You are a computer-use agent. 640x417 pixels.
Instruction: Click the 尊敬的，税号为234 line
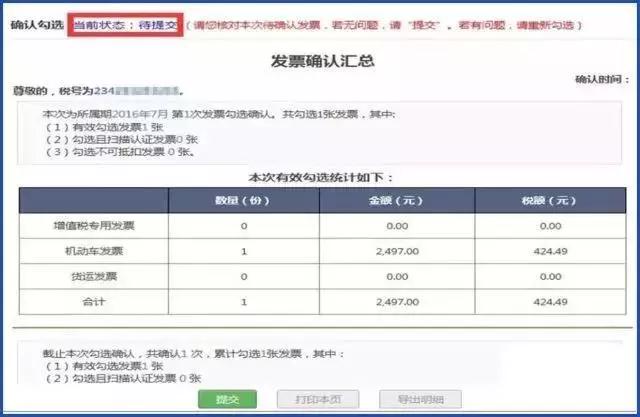[x=98, y=91]
